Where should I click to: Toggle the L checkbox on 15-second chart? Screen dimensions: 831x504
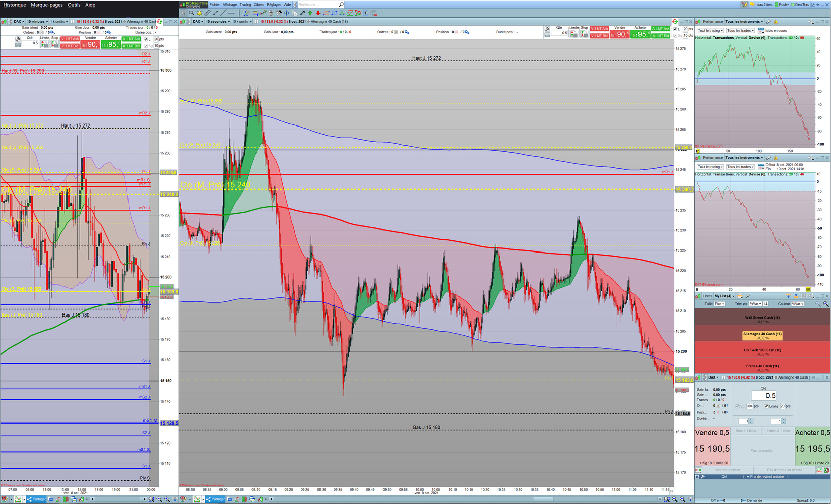[675, 29]
